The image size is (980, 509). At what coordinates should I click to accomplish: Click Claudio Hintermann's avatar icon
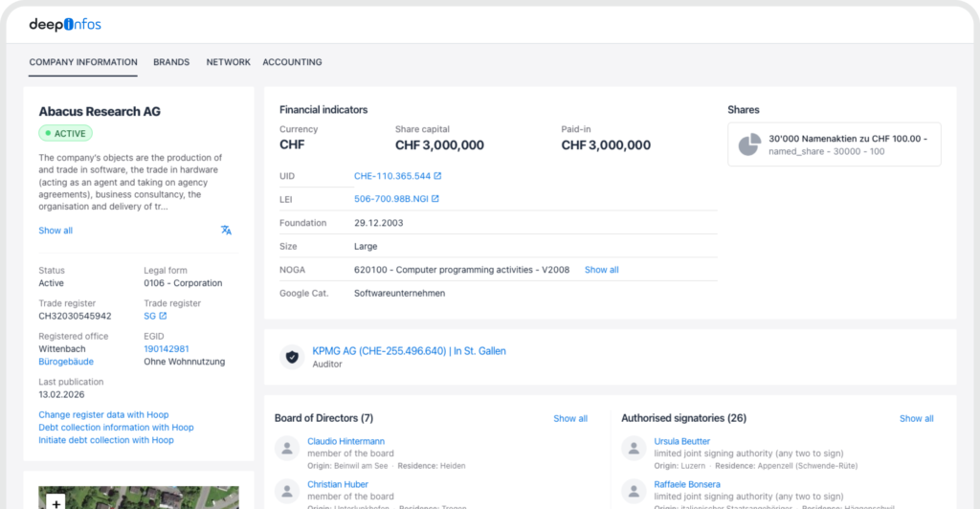click(x=286, y=447)
